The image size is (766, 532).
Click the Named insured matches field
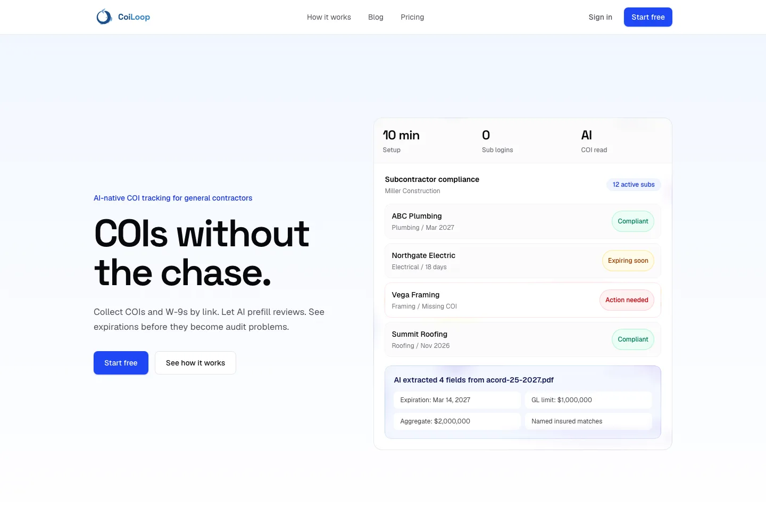588,421
